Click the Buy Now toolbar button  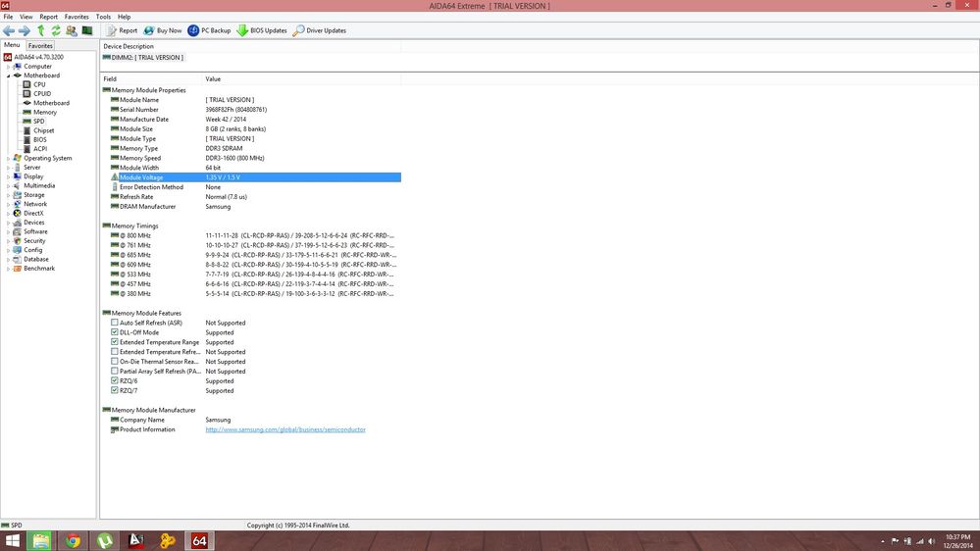(x=163, y=30)
